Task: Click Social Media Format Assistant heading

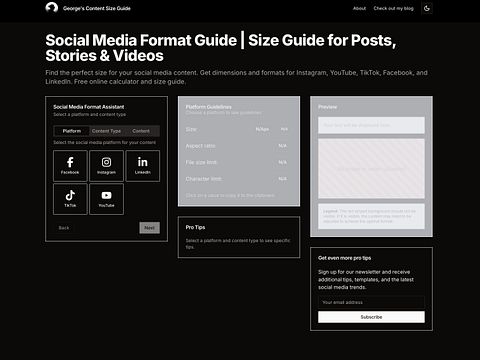Action: 89,107
